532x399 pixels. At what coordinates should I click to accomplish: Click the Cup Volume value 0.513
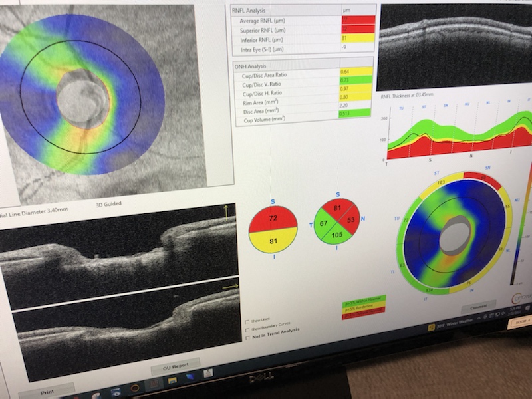coord(354,114)
